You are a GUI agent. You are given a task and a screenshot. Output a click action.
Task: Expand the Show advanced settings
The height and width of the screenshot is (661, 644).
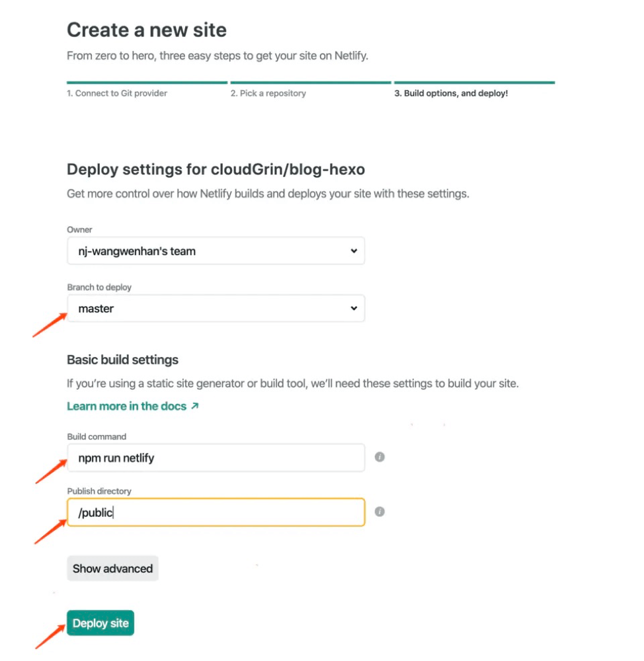(112, 568)
